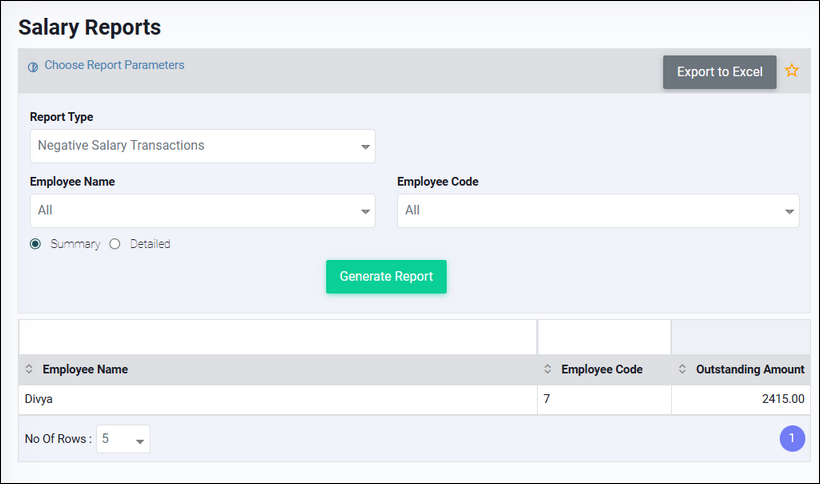Image resolution: width=820 pixels, height=484 pixels.
Task: Click Export to Excel button
Action: point(719,72)
